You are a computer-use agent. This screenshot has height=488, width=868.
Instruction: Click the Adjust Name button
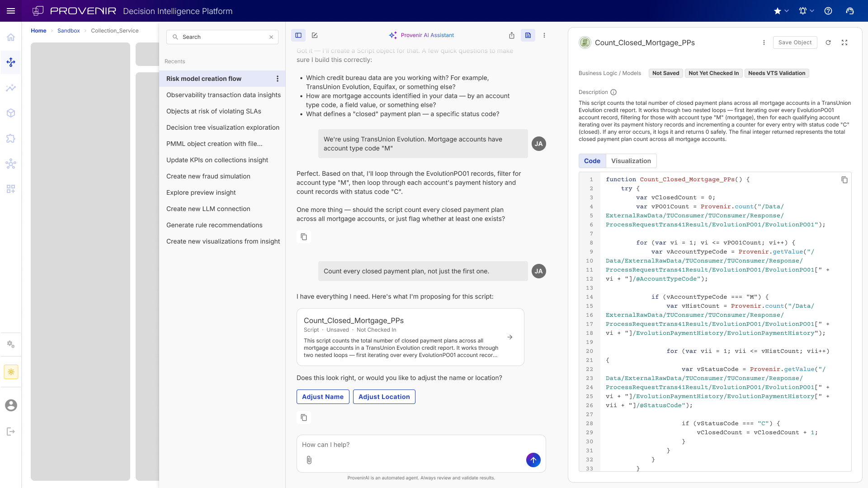pos(323,397)
